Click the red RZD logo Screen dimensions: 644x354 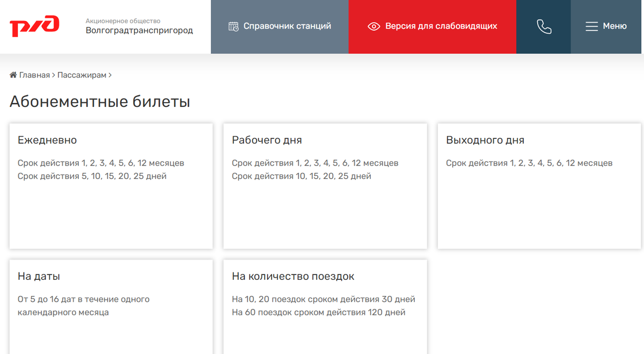click(x=34, y=26)
